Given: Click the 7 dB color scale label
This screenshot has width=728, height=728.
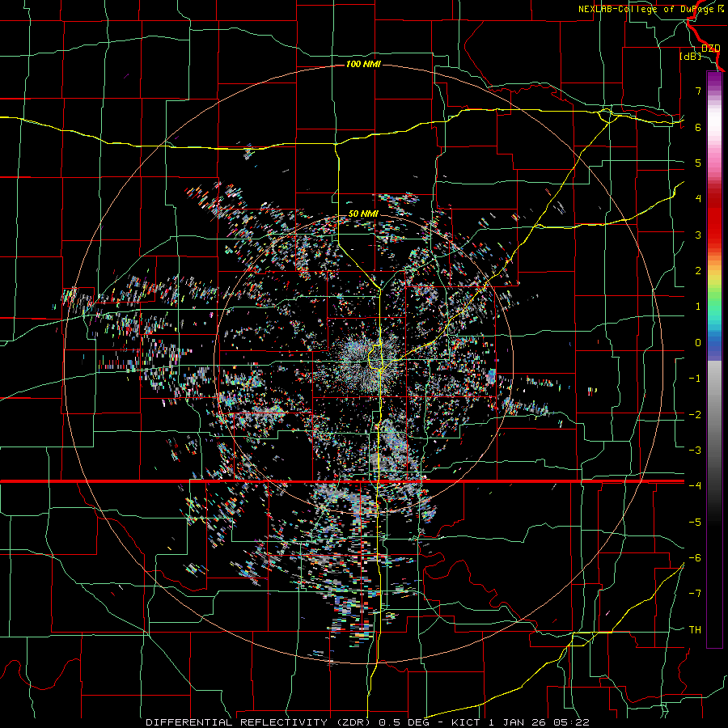Looking at the screenshot, I should (698, 91).
